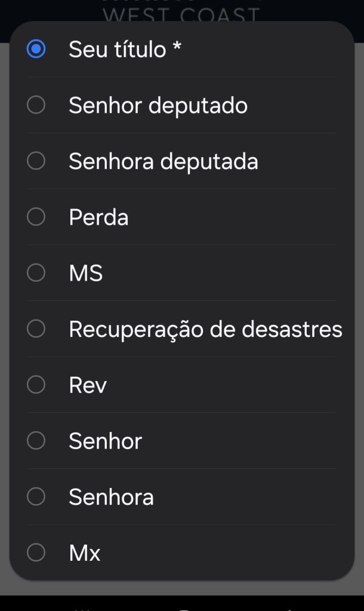
Task: Tap the 'Perda' title label
Action: click(98, 217)
